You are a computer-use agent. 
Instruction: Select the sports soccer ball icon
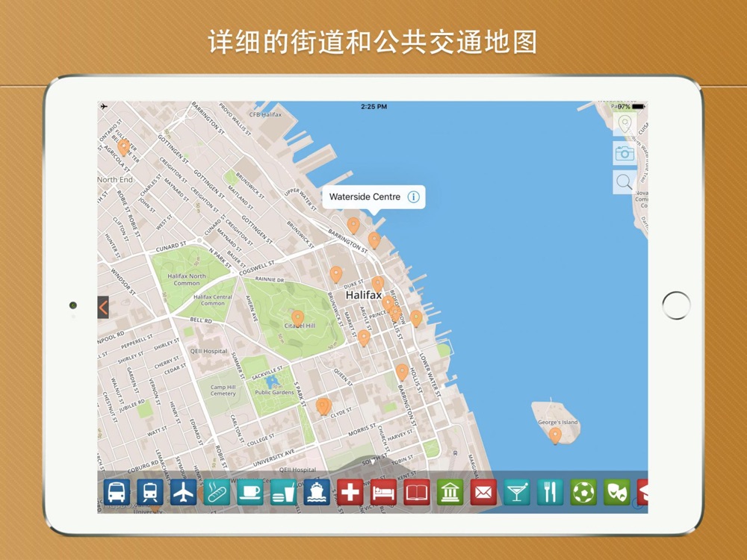(583, 492)
